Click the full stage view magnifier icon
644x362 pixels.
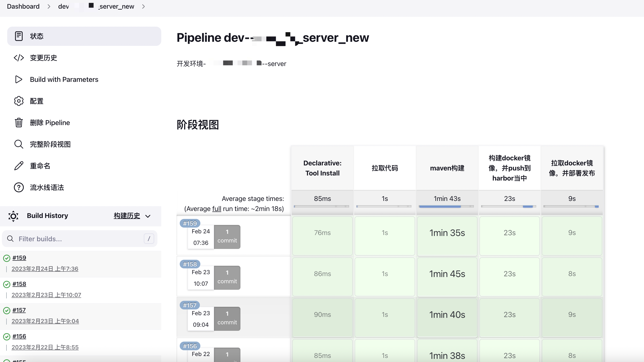19,144
